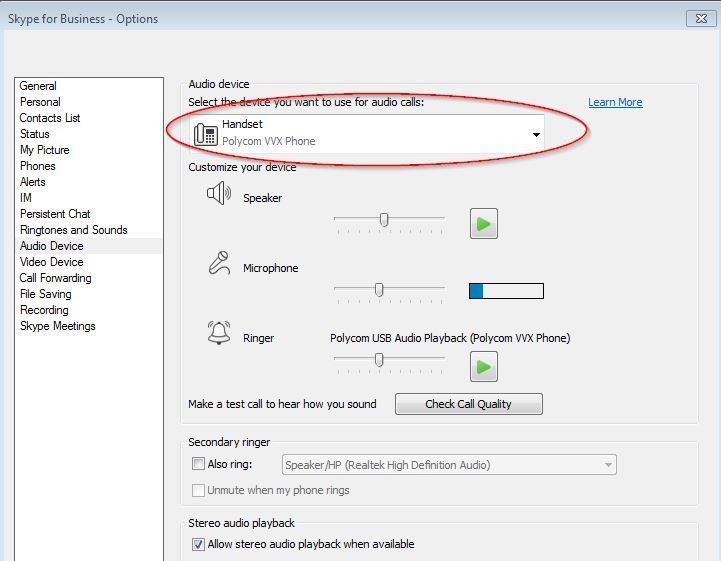This screenshot has height=561, width=721.
Task: Enable the Also ring checkbox
Action: (198, 464)
